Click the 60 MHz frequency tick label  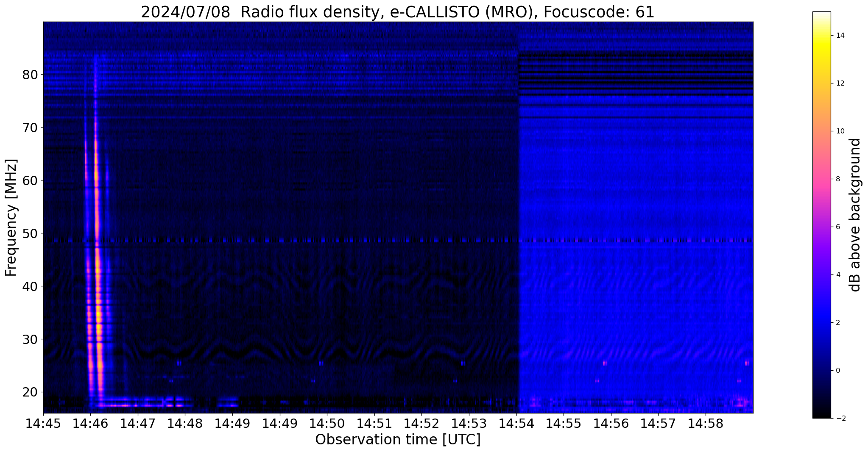tap(30, 181)
